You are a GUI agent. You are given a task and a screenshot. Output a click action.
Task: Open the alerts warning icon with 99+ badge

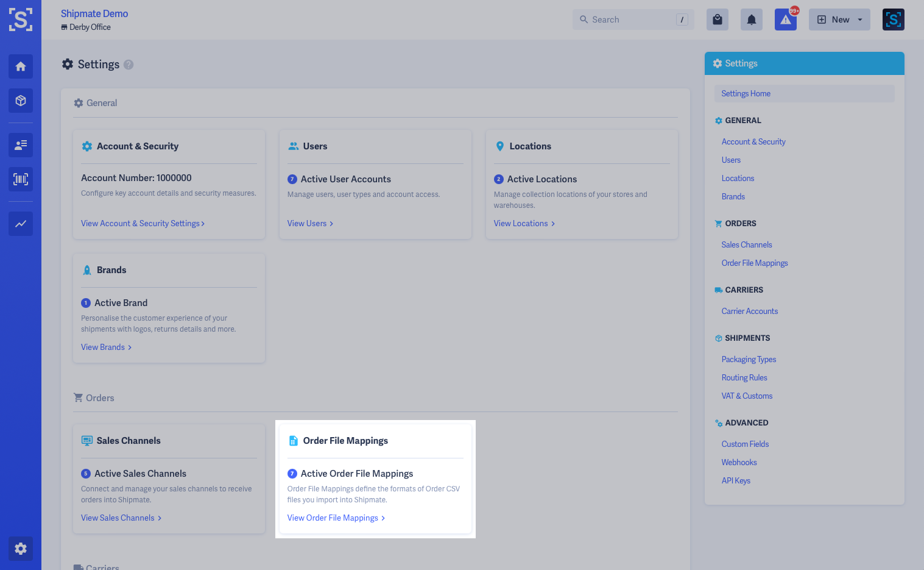pos(786,20)
